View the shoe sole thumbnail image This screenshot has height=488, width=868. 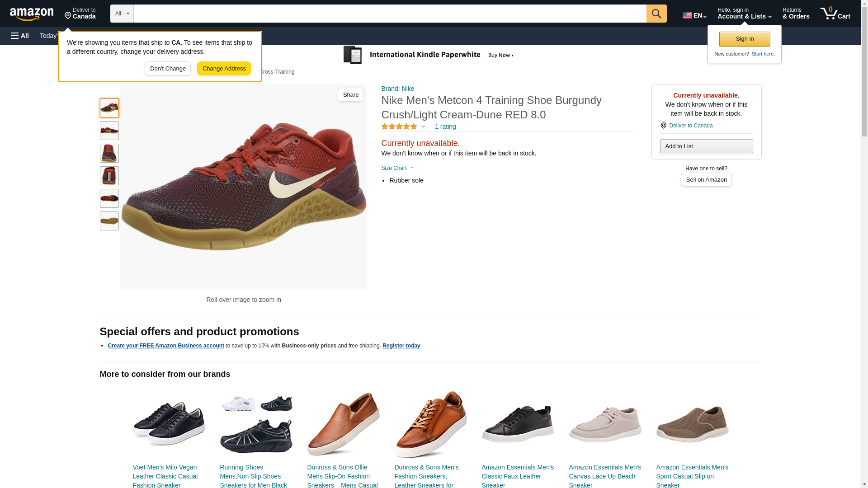tap(109, 221)
